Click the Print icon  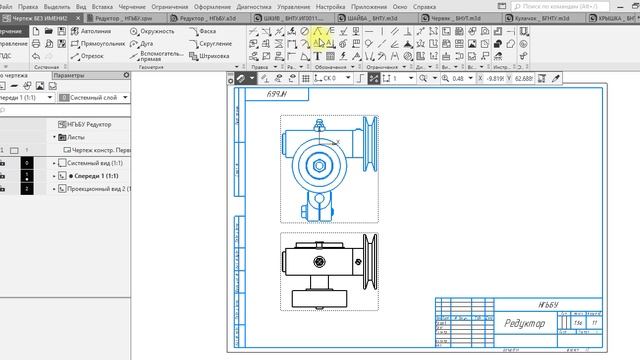[36, 44]
